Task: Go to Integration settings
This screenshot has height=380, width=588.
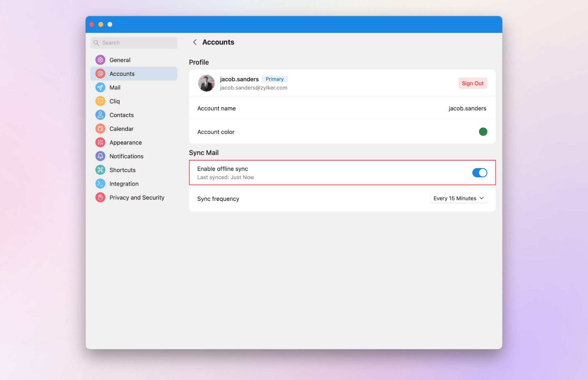Action: click(x=134, y=184)
